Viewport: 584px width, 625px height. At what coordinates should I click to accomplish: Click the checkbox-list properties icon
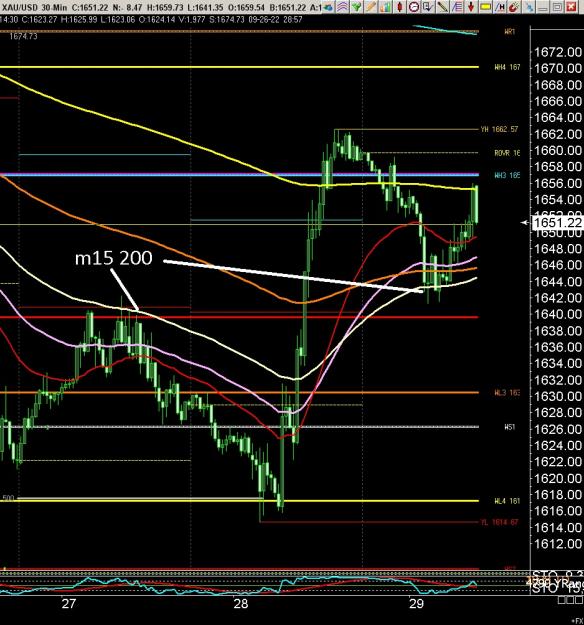428,7
